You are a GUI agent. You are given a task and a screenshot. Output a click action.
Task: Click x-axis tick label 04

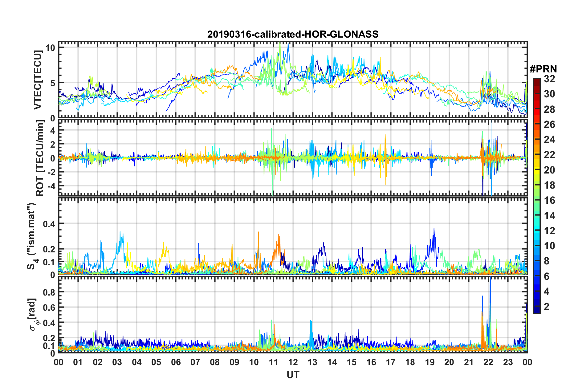137,362
